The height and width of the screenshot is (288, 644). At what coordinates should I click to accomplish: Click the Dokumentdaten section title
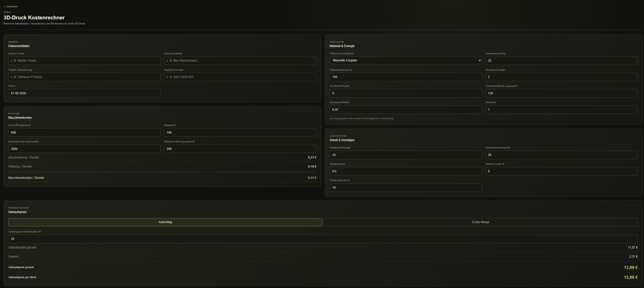point(19,46)
